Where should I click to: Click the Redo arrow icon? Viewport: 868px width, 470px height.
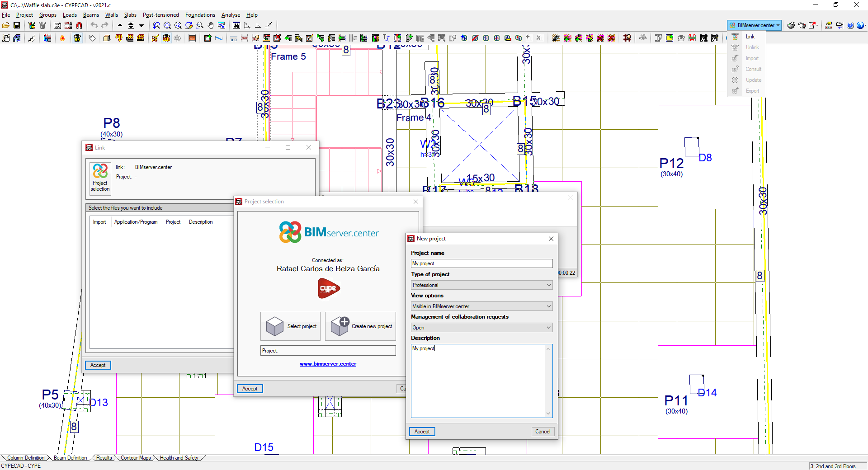pyautogui.click(x=105, y=26)
